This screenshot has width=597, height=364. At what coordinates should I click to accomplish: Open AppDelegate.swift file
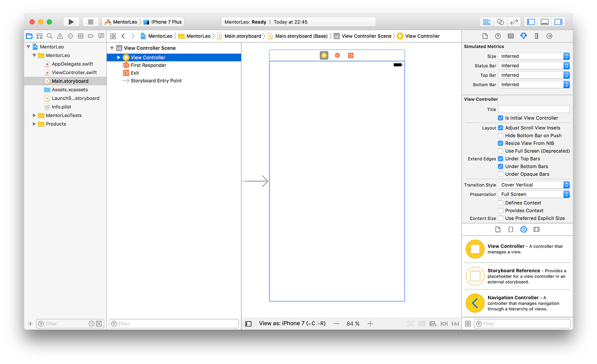point(72,64)
